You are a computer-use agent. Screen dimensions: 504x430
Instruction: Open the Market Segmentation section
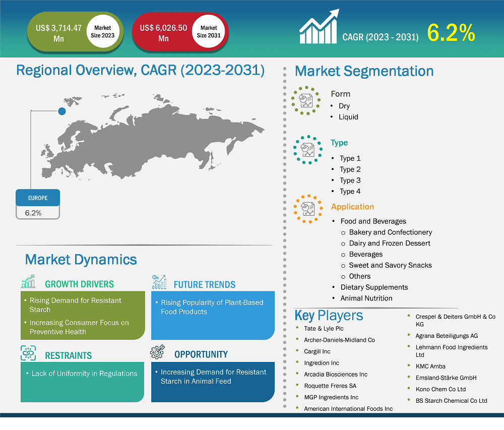364,71
